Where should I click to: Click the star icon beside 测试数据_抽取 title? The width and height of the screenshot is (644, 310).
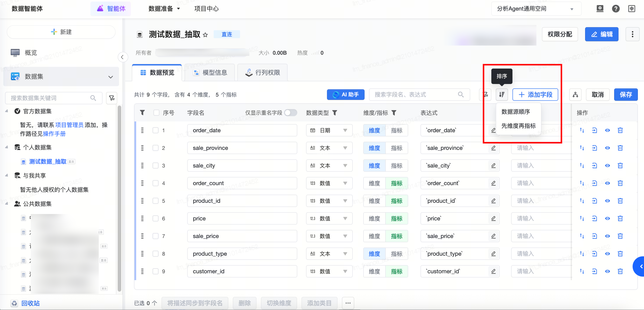(x=205, y=35)
